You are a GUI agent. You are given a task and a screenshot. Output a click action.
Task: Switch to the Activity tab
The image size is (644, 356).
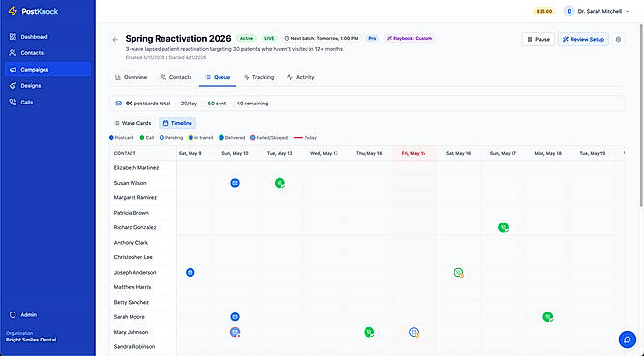pyautogui.click(x=301, y=77)
